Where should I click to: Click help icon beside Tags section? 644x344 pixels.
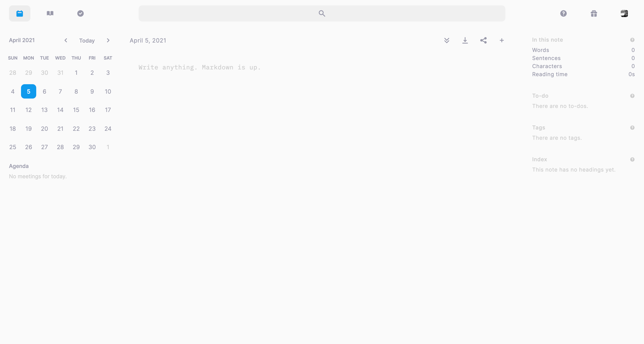(632, 128)
